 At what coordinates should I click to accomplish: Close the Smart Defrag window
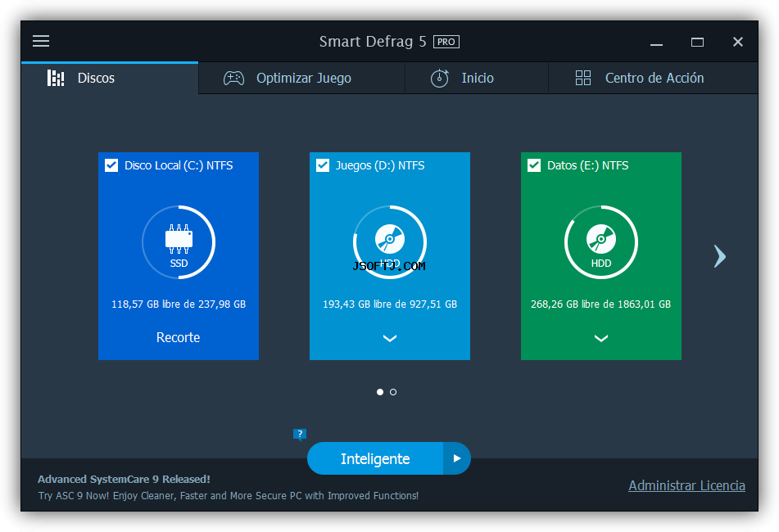(x=738, y=42)
